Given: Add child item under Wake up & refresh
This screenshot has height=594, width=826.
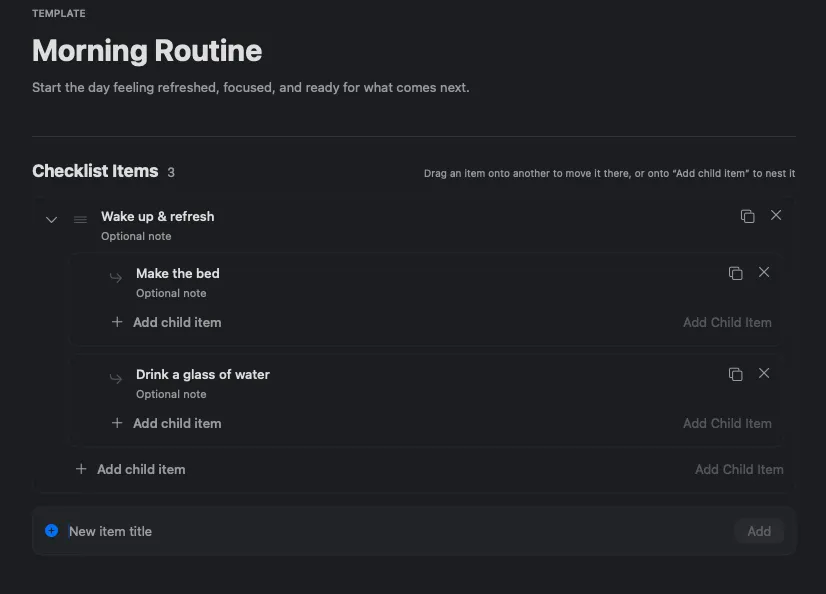Looking at the screenshot, I should 131,469.
